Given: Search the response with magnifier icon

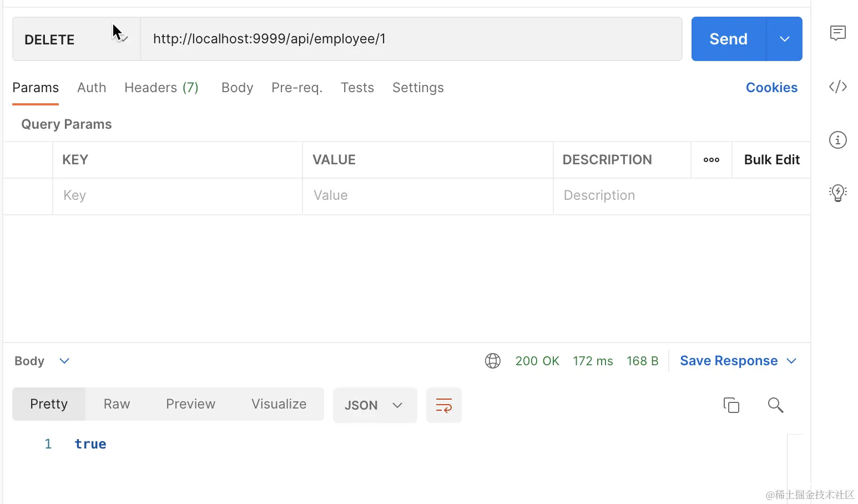Looking at the screenshot, I should tap(775, 405).
